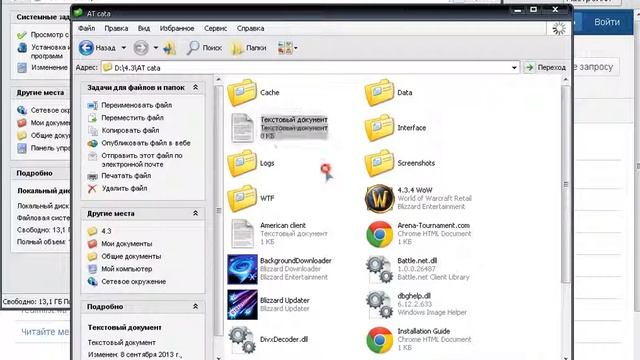Open 'Сетевое окружение' link
The height and width of the screenshot is (360, 640).
click(133, 282)
